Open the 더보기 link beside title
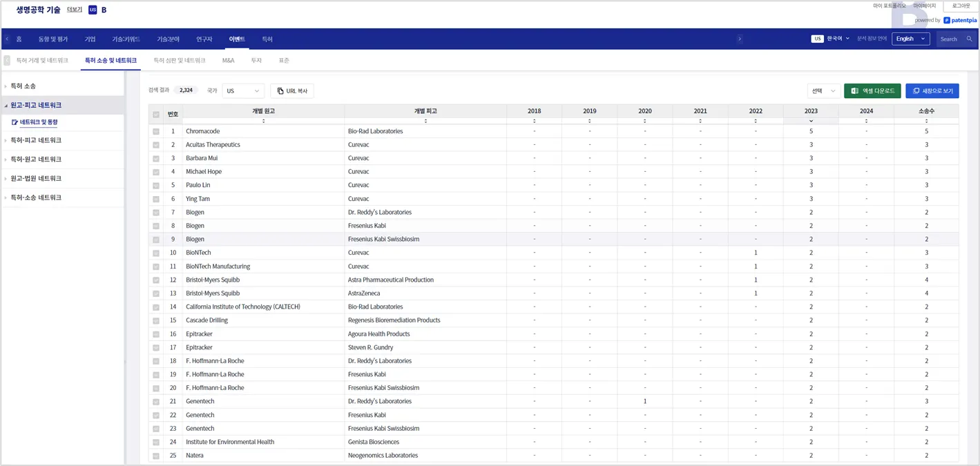 [x=75, y=10]
